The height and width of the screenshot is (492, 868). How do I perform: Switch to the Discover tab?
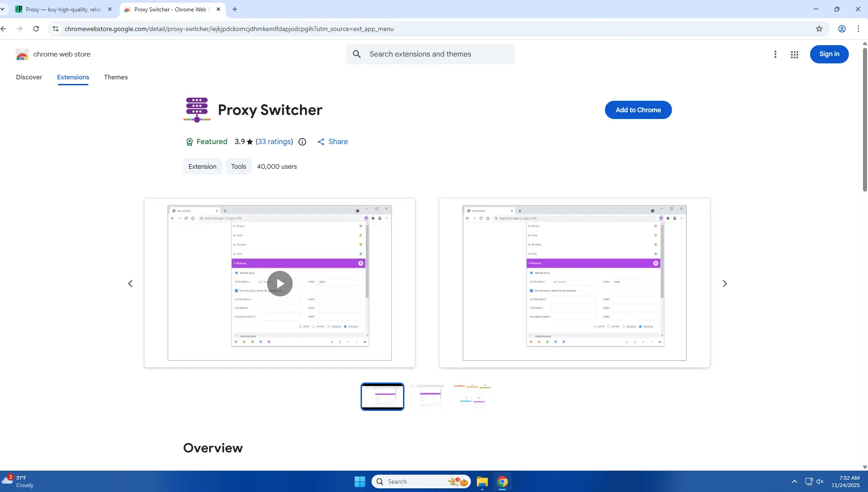(x=29, y=77)
